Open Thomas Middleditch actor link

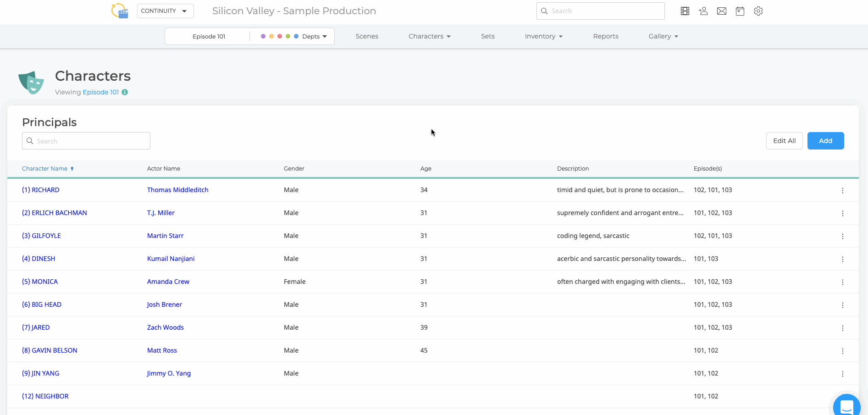pyautogui.click(x=178, y=190)
